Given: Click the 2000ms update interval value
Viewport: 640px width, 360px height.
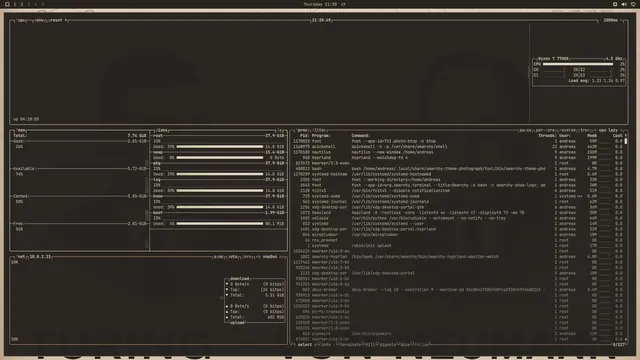Looking at the screenshot, I should [611, 20].
